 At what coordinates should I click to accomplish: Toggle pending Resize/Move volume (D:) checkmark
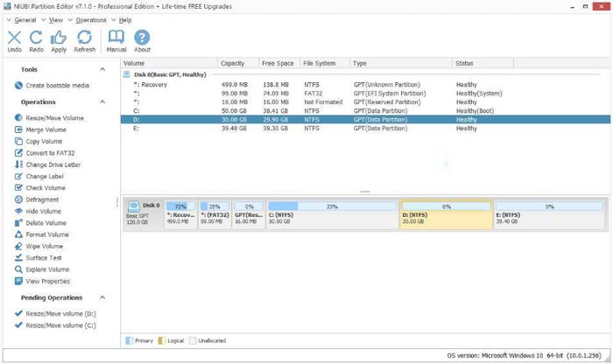pyautogui.click(x=18, y=313)
